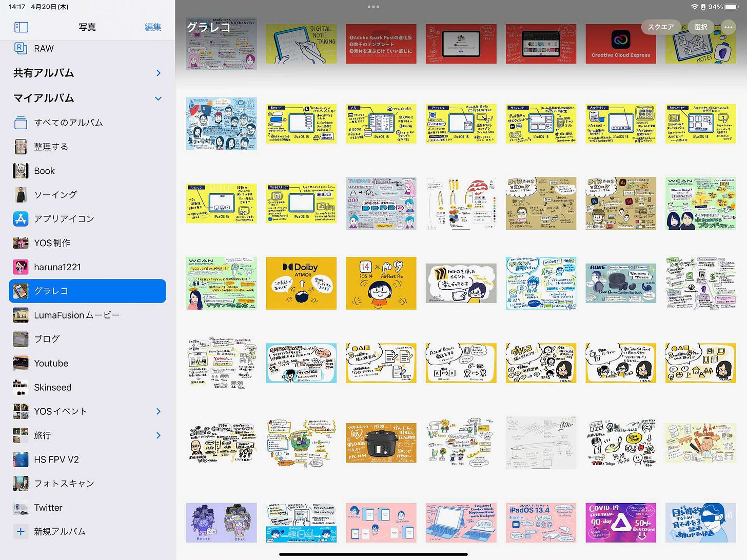Open the haruna1221 album icon
The image size is (747, 560).
[21, 267]
